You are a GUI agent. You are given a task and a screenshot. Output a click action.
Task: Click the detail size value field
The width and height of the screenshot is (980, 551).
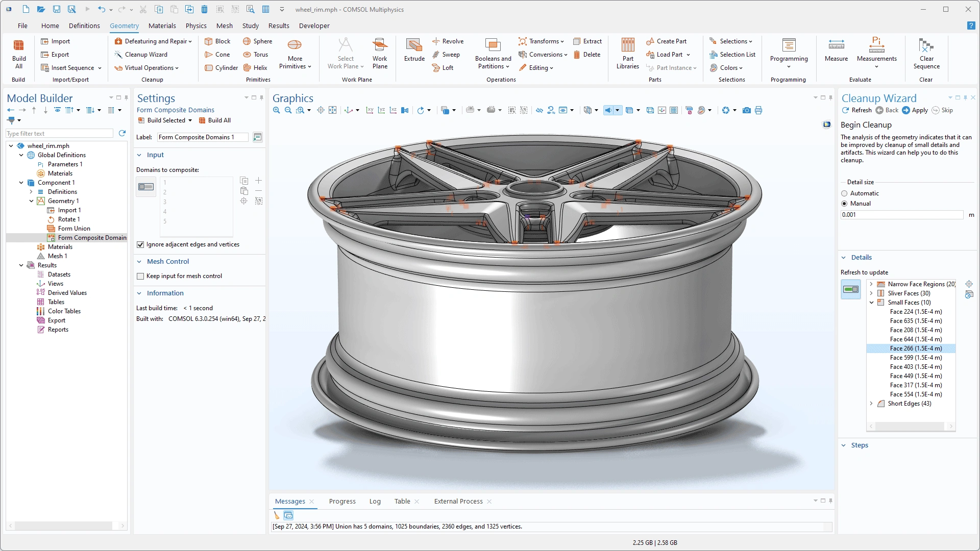[901, 215]
